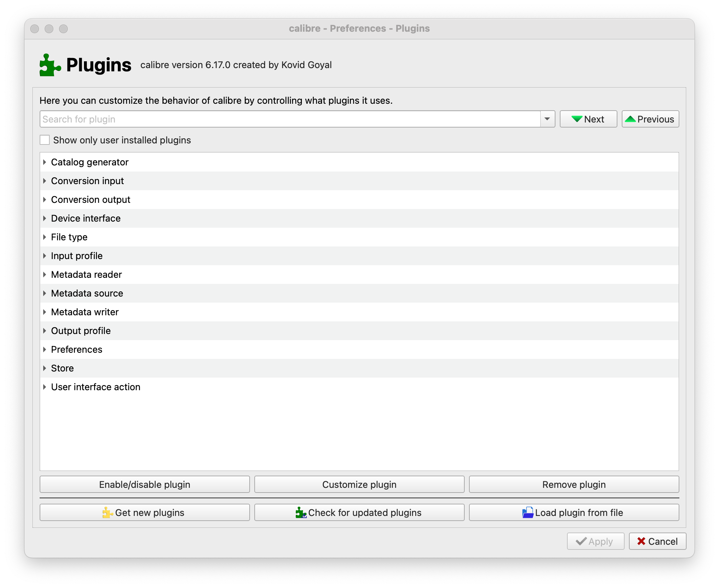Click the yellow puzzle Get new plugins icon
This screenshot has width=719, height=588.
(107, 513)
